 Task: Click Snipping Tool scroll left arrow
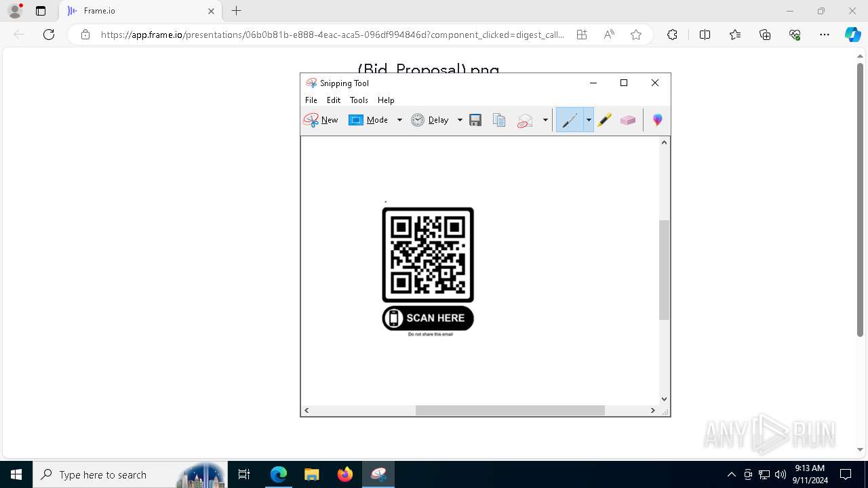(307, 410)
